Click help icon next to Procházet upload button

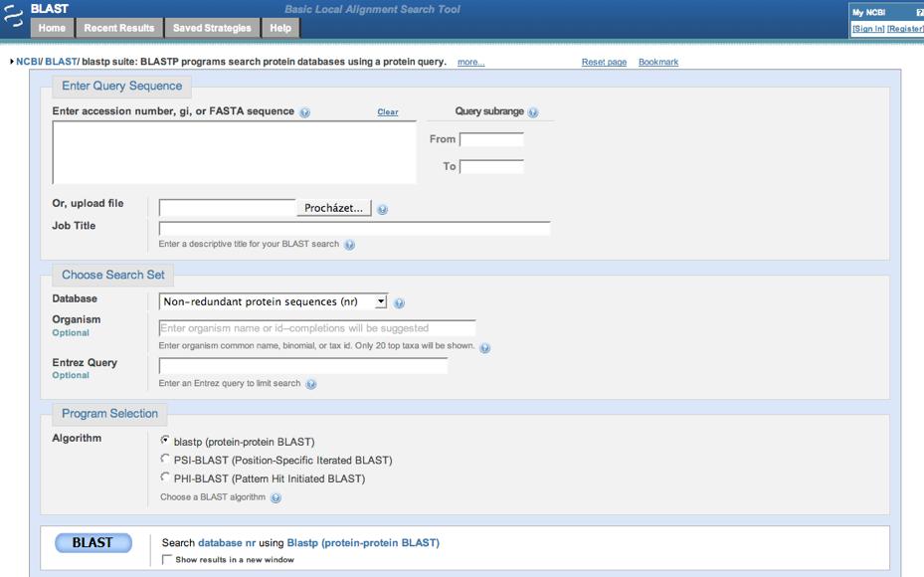coord(383,209)
